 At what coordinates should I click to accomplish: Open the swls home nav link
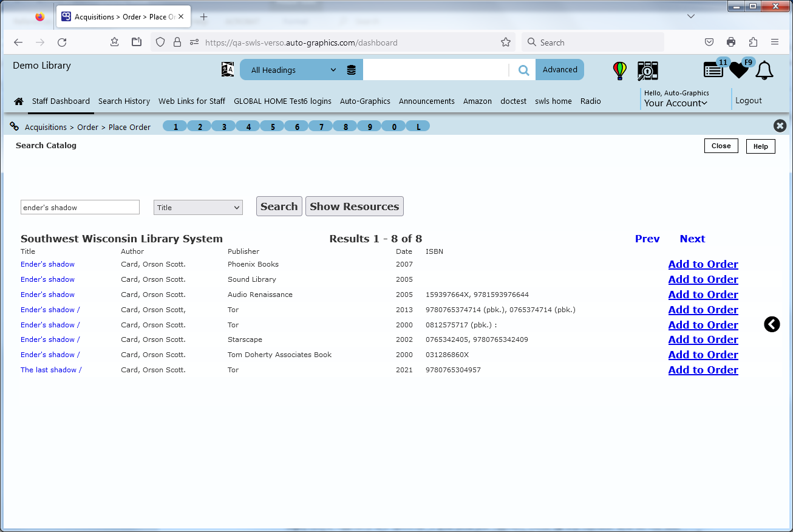(x=553, y=101)
